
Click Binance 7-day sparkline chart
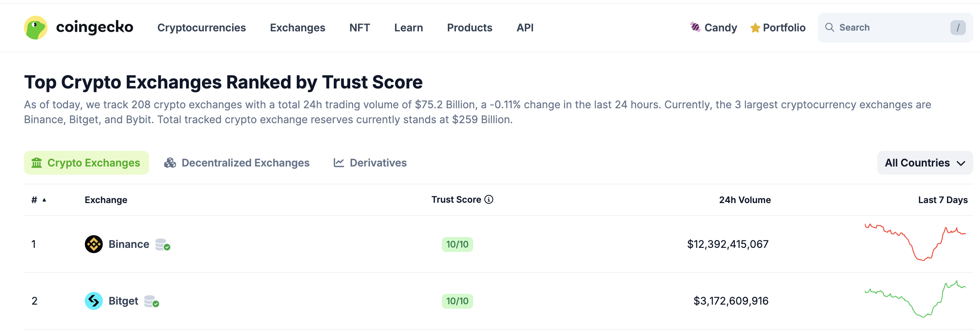(x=915, y=243)
